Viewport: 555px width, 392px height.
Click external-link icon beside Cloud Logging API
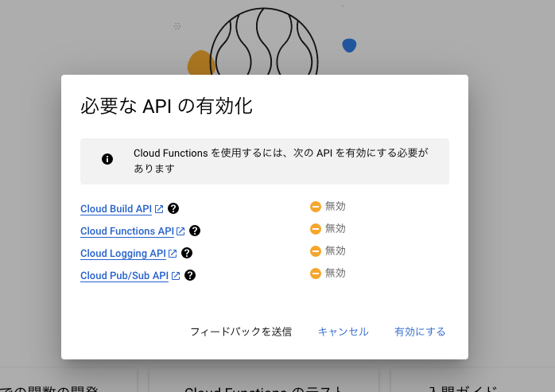click(173, 254)
